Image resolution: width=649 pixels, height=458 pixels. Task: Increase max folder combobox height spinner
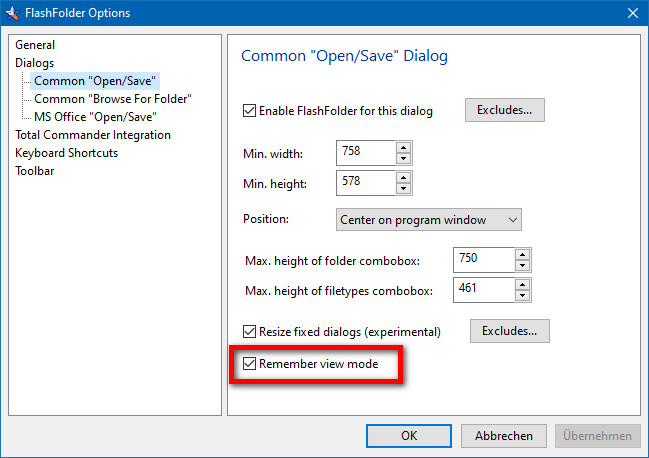click(522, 255)
